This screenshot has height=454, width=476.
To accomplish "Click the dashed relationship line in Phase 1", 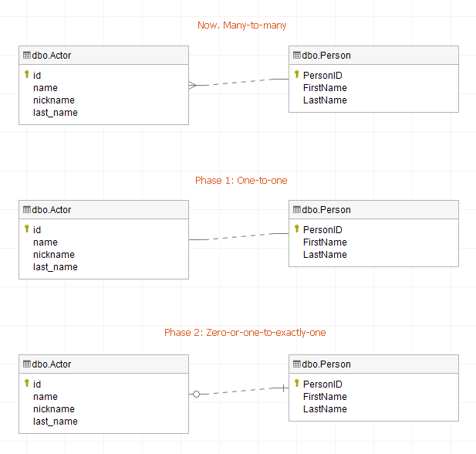I will [x=238, y=236].
